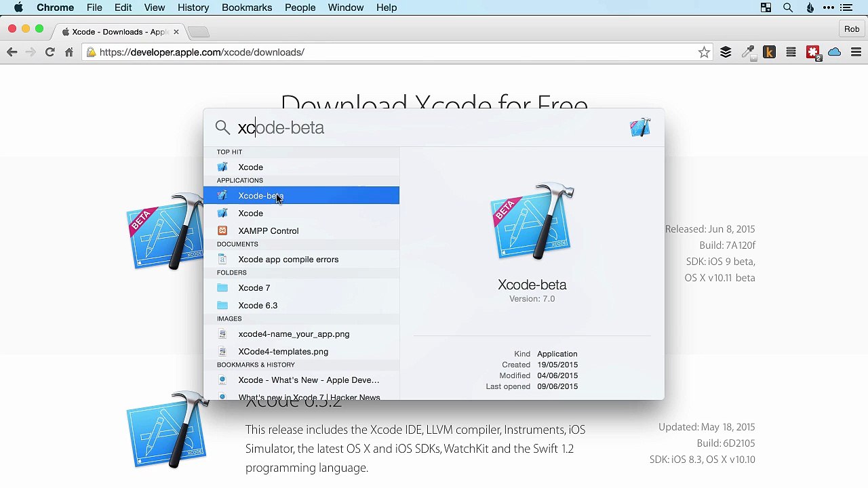This screenshot has width=868, height=488.
Task: Open the File menu
Action: [x=94, y=7]
